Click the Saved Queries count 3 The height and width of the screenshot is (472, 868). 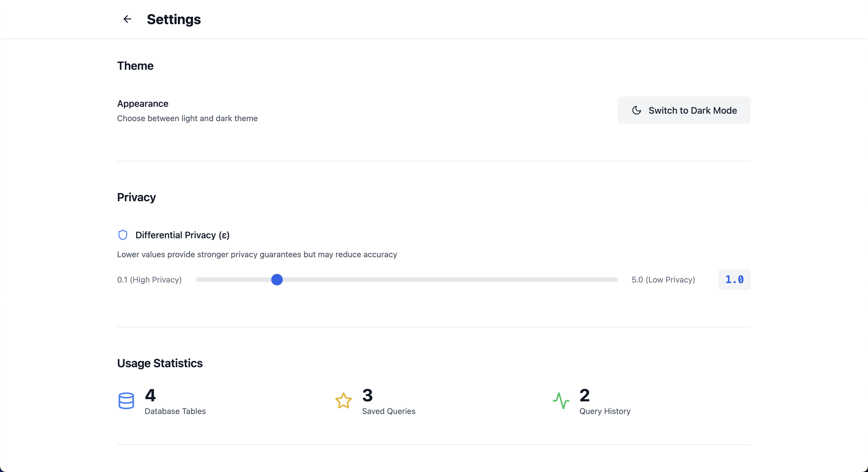click(x=367, y=395)
